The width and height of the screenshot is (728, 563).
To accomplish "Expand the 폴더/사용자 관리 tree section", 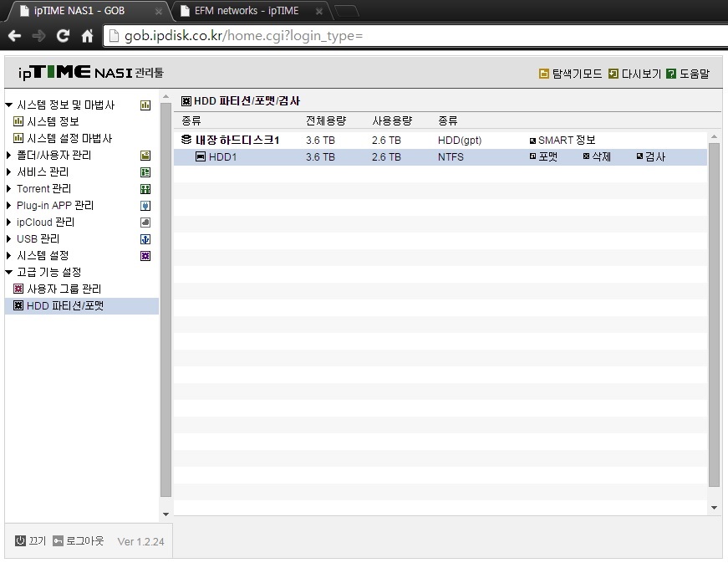I will pos(8,155).
